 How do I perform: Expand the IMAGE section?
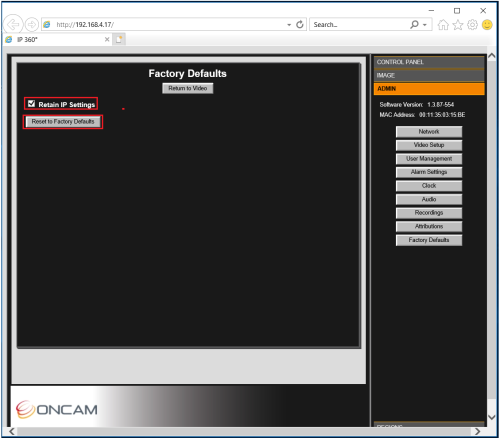(x=429, y=75)
